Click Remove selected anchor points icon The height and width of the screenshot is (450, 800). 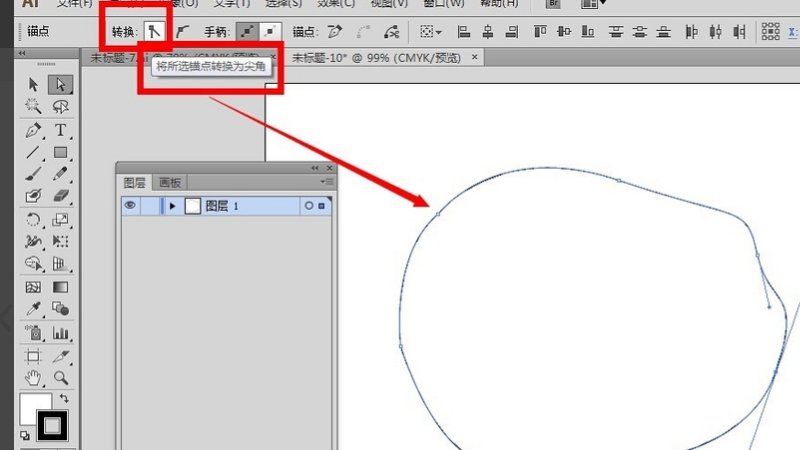coord(335,32)
